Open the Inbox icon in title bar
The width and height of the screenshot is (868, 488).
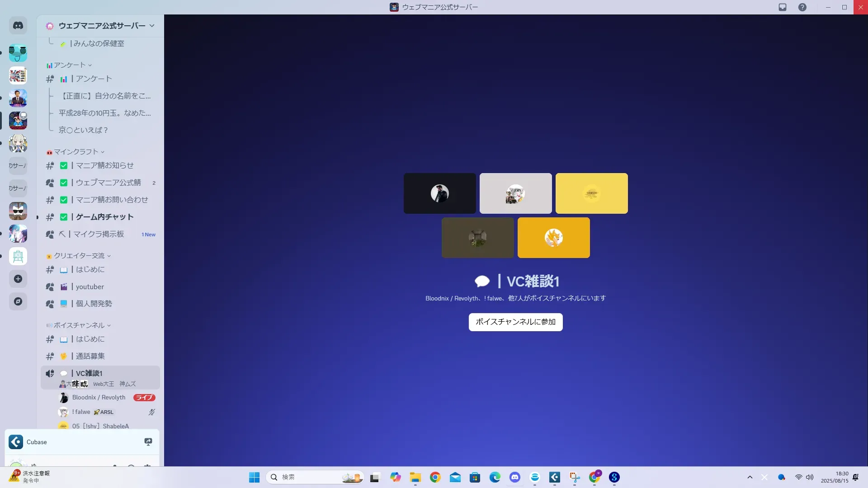[783, 7]
